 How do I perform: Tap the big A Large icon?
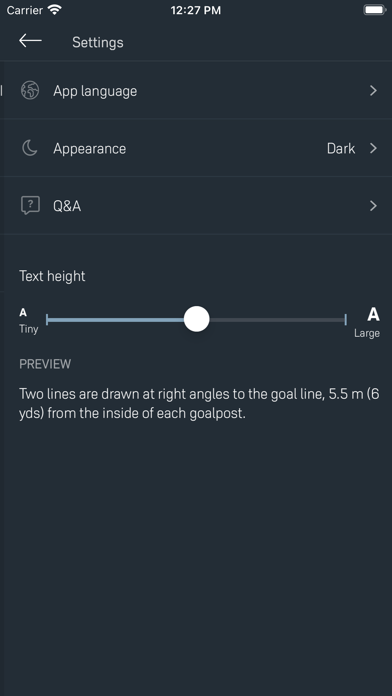373,314
